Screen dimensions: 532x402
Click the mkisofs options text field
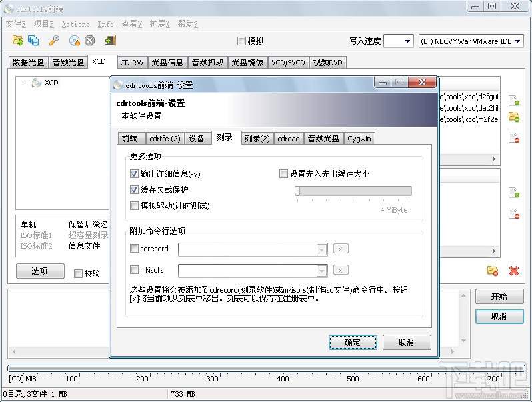(x=248, y=271)
